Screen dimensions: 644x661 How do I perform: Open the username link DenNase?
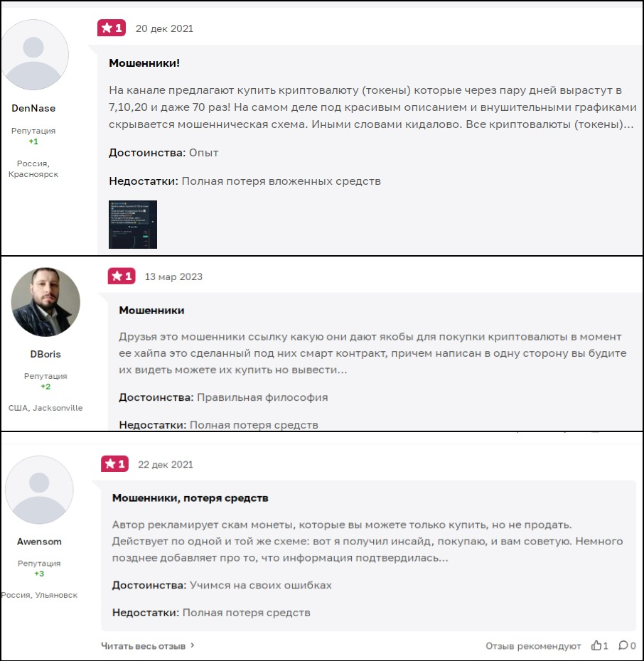pos(33,109)
